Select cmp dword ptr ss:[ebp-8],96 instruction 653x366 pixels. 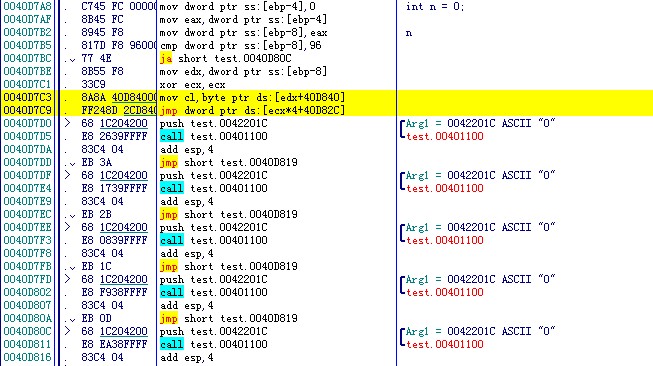[241, 45]
